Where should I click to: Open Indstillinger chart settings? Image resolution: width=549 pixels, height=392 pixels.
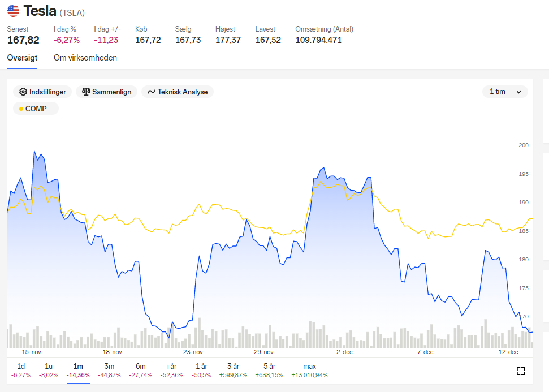click(42, 92)
